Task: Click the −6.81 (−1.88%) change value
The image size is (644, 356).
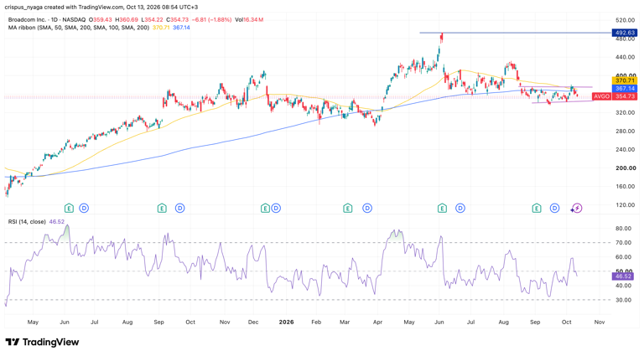Action: [x=211, y=20]
